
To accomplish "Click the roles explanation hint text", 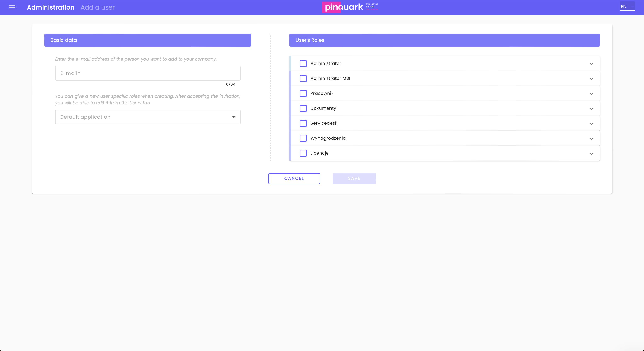I will click(147, 99).
